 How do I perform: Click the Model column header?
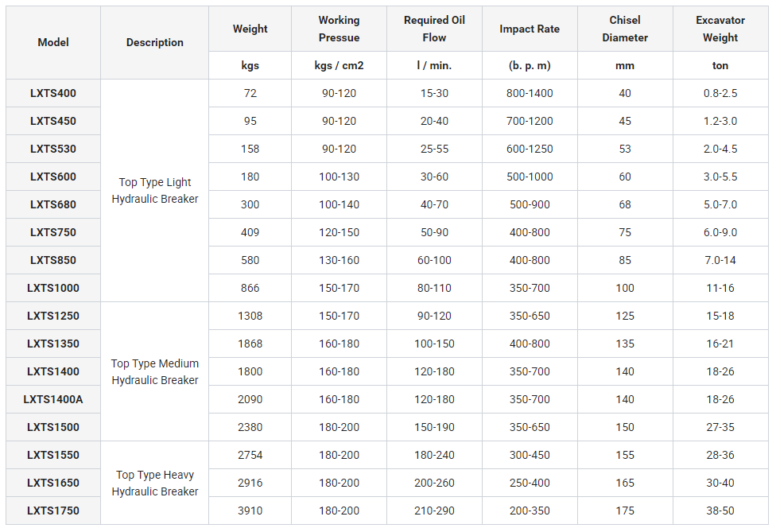(x=53, y=43)
